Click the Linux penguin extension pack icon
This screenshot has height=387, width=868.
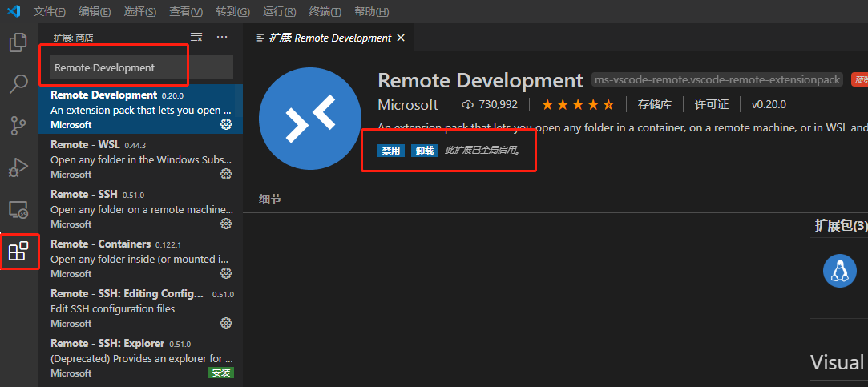(840, 271)
